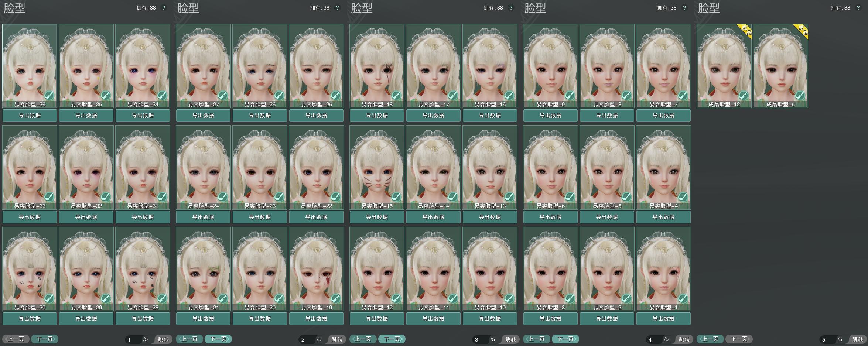Screen dimensions: 868x346
Task: Click brush icon on 易容脸型-36 card
Action: point(49,96)
